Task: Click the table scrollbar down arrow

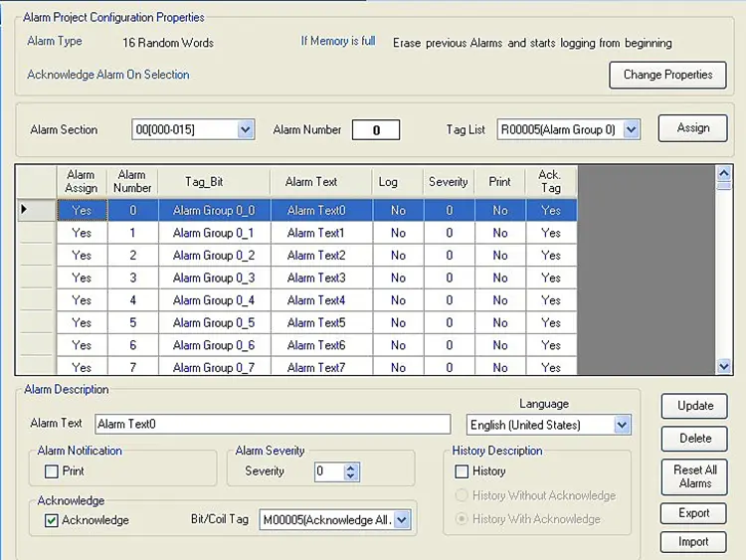Action: tap(724, 366)
